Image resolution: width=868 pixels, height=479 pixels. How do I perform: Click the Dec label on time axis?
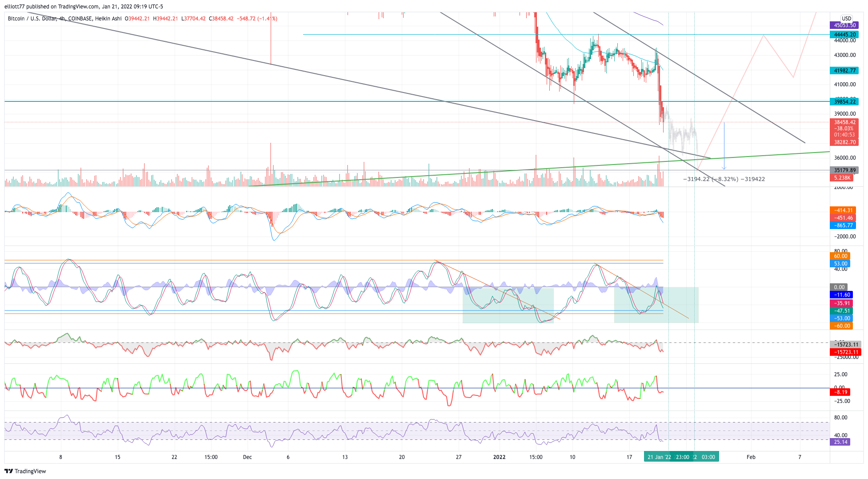point(248,457)
